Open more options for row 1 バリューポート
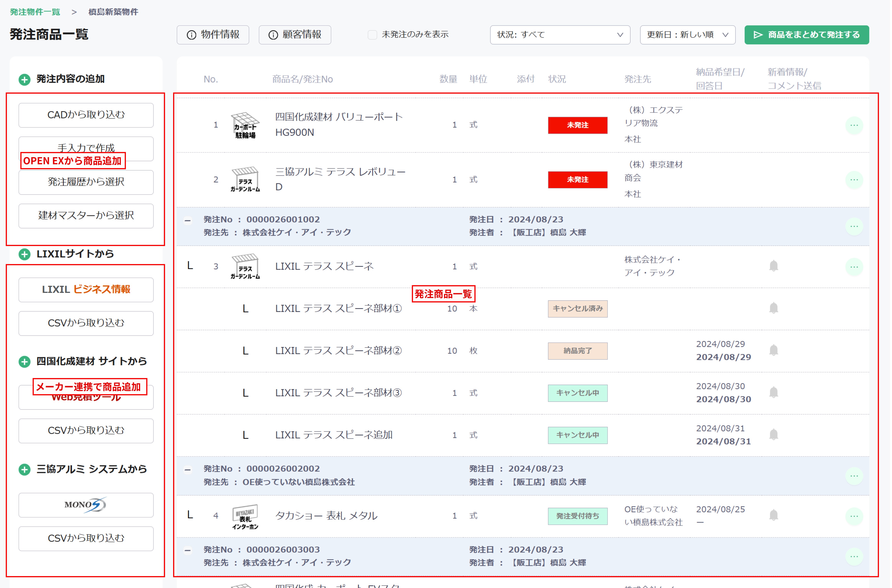 pyautogui.click(x=854, y=125)
